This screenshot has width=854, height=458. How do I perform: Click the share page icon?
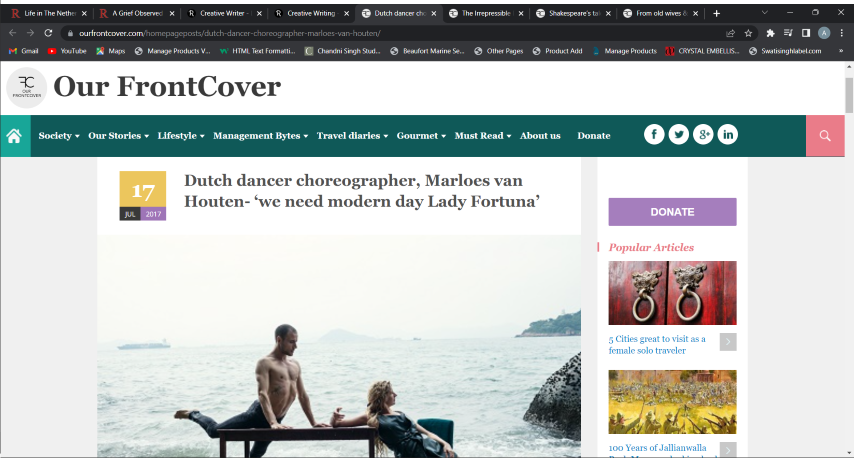[730, 33]
